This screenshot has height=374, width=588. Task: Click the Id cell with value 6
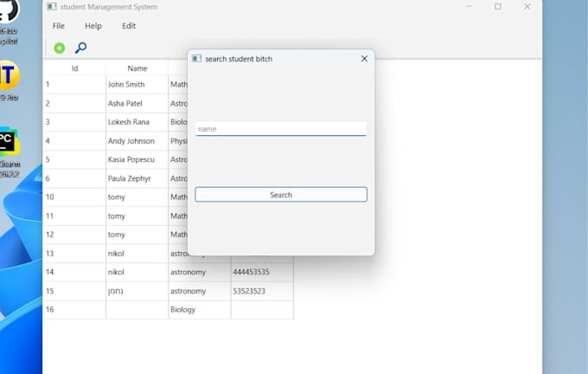[x=74, y=178]
